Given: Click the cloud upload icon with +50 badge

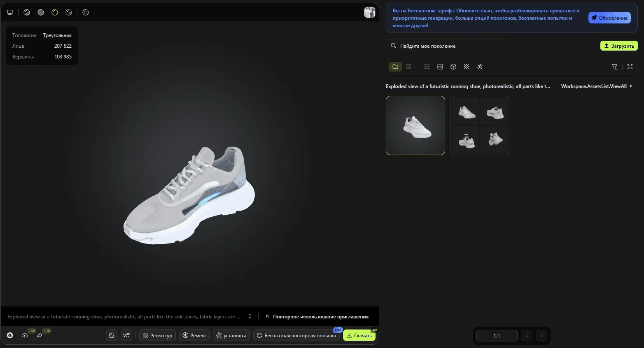Looking at the screenshot, I should [x=25, y=336].
